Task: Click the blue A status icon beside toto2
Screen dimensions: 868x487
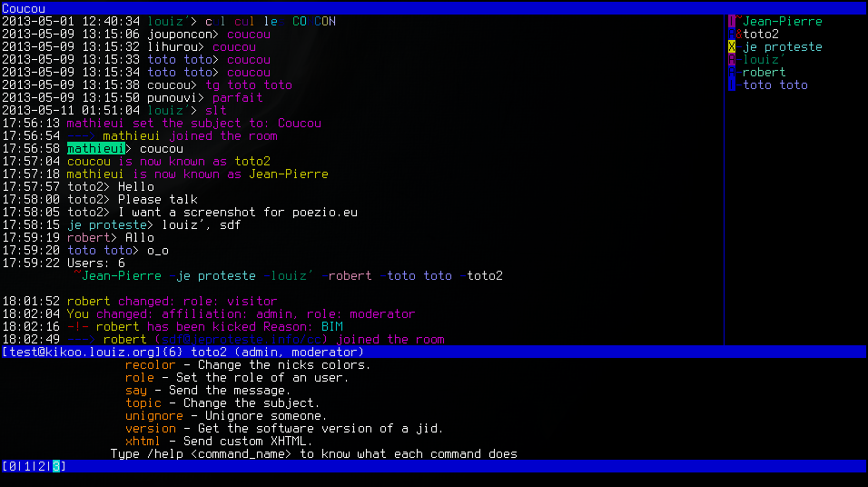Action: pyautogui.click(x=731, y=34)
